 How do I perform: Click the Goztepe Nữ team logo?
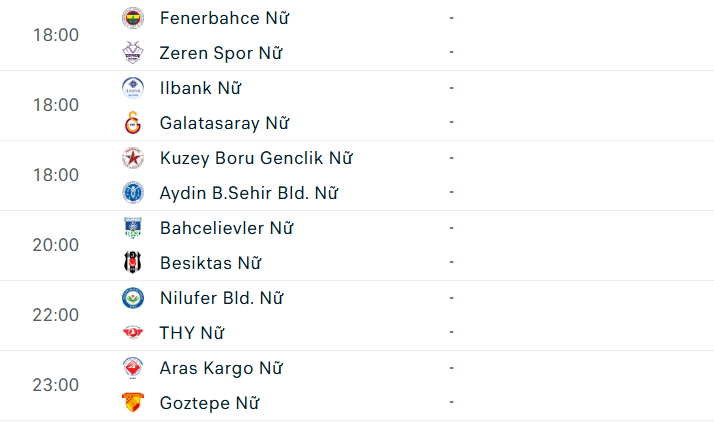133,403
